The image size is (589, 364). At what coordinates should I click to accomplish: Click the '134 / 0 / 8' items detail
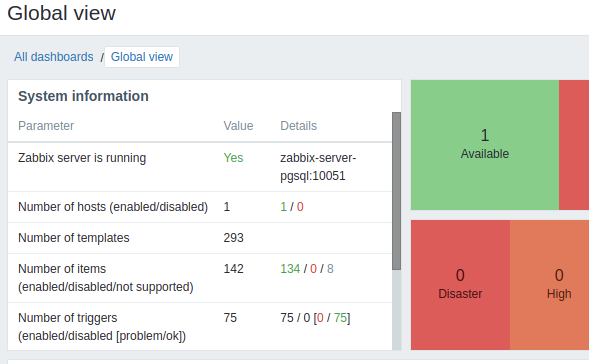point(307,269)
